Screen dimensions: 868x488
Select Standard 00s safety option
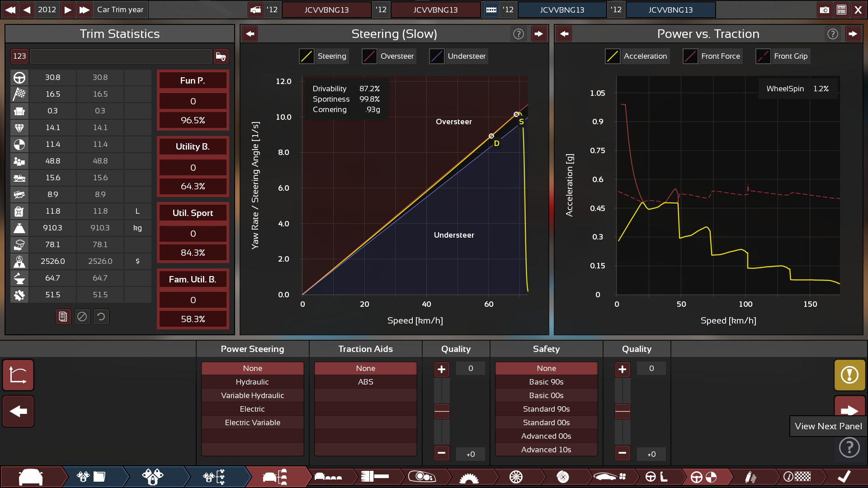tap(546, 422)
